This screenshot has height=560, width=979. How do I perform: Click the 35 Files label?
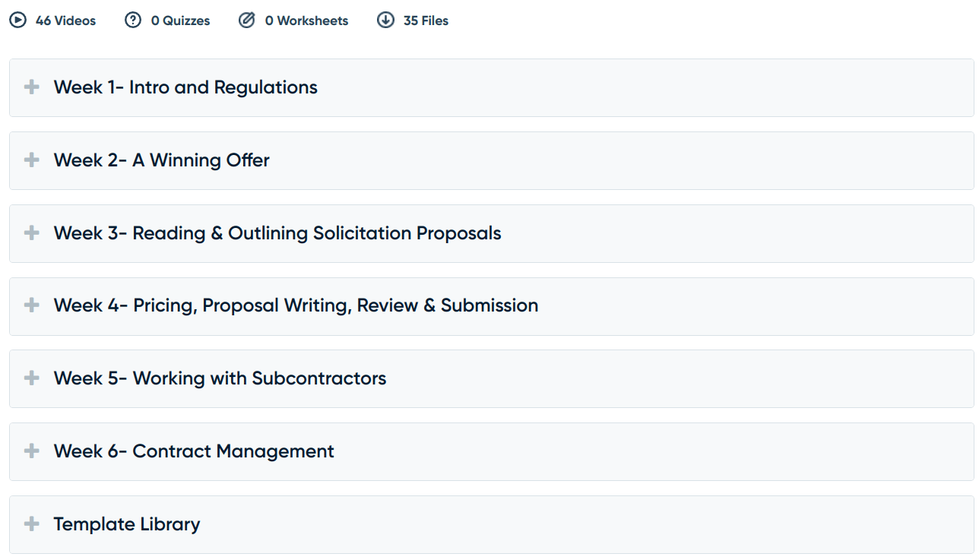pyautogui.click(x=426, y=21)
